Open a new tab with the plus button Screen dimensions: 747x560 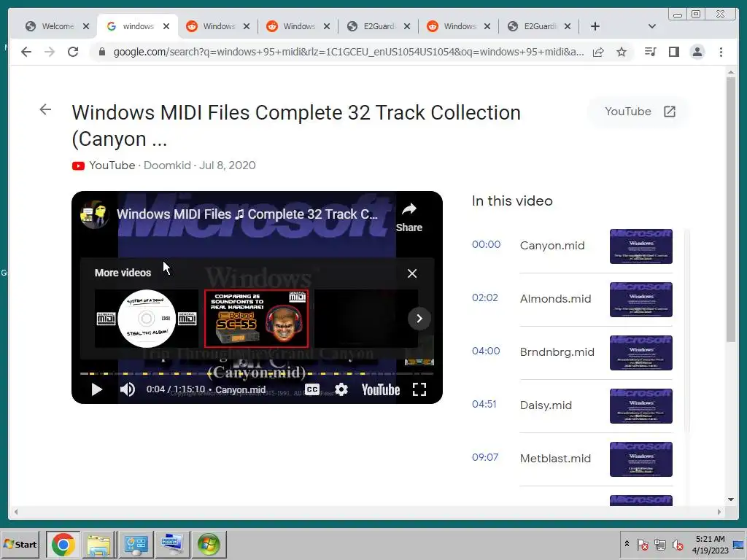tap(595, 26)
